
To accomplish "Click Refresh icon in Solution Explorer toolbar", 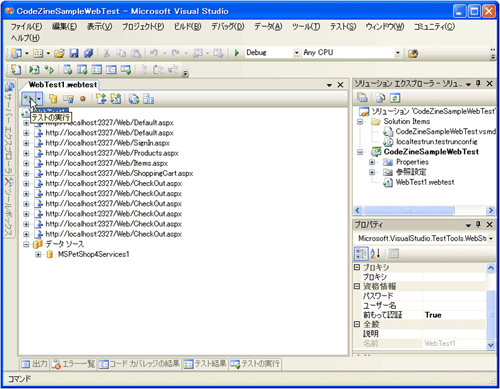I will coord(395,98).
